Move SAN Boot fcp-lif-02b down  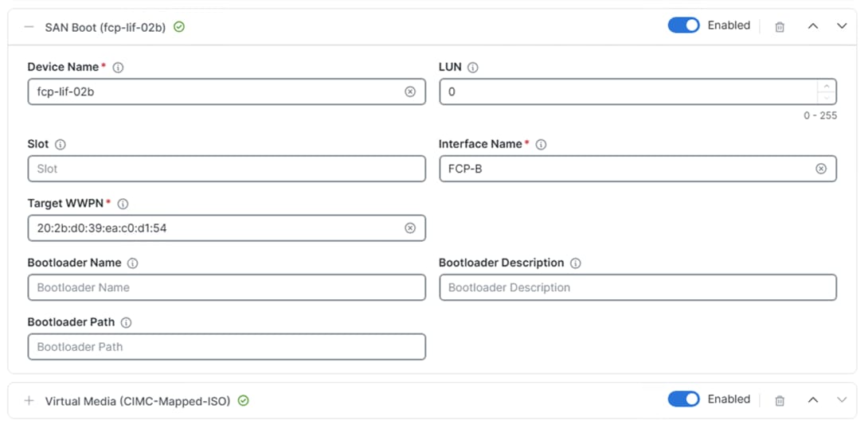(x=842, y=26)
